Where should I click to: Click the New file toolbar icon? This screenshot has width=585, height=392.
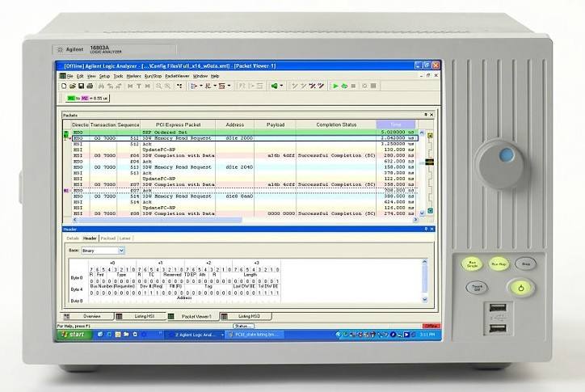[65, 85]
